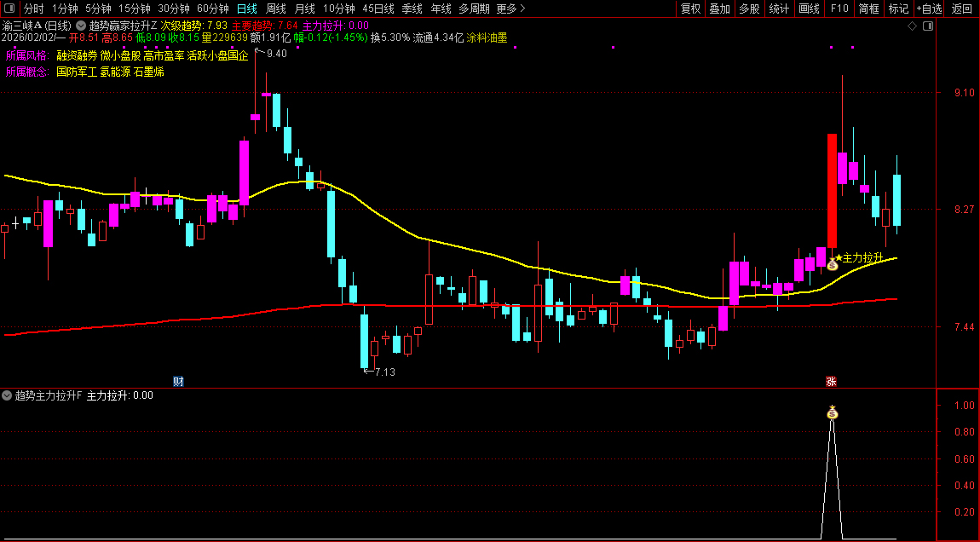Click the 复权 adjustment button
980x542 pixels.
690,9
